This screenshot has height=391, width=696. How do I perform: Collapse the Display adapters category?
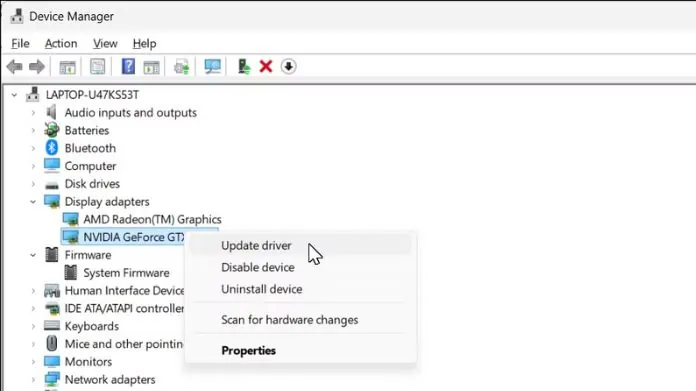[x=33, y=201]
